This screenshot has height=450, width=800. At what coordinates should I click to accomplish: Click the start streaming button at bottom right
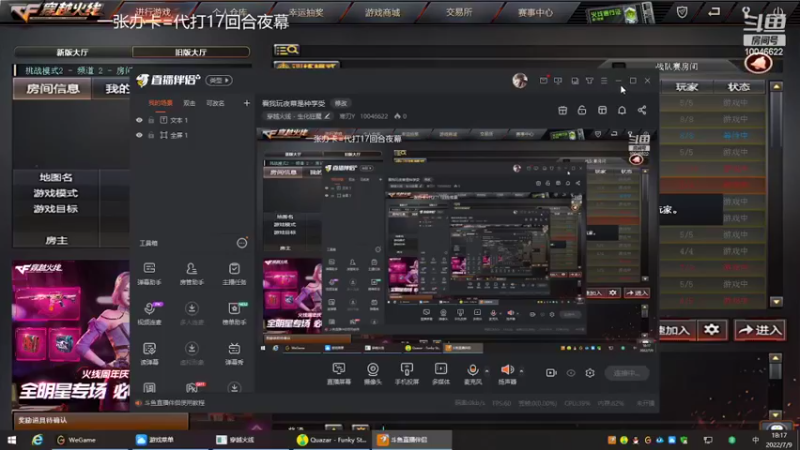(627, 373)
